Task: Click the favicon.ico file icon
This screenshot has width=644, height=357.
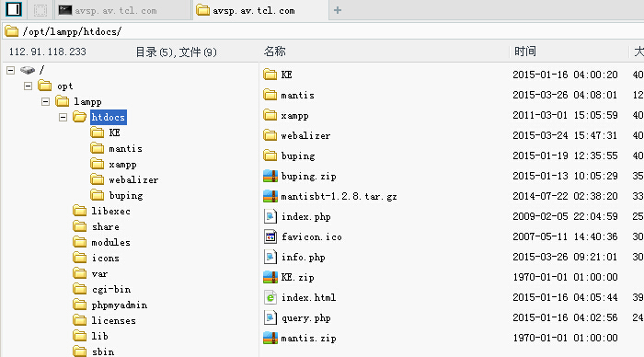Action: pyautogui.click(x=270, y=236)
